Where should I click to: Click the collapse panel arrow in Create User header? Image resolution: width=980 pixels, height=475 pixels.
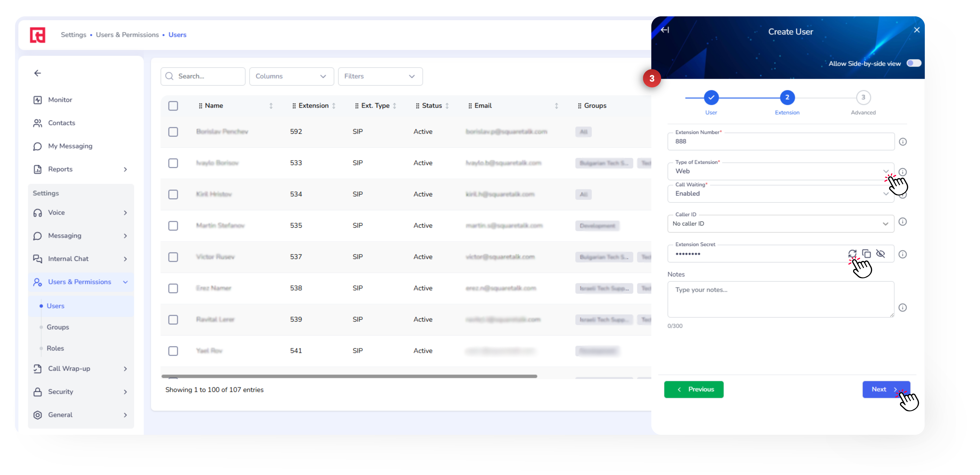click(x=665, y=30)
